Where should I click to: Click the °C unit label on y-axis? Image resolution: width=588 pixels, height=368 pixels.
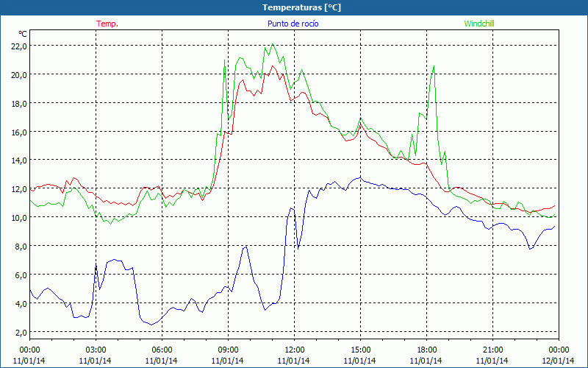[x=23, y=34]
